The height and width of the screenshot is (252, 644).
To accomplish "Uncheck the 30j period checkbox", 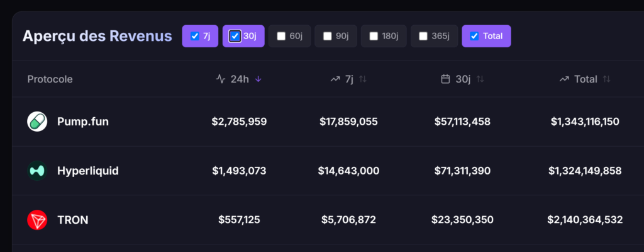I will (x=235, y=37).
